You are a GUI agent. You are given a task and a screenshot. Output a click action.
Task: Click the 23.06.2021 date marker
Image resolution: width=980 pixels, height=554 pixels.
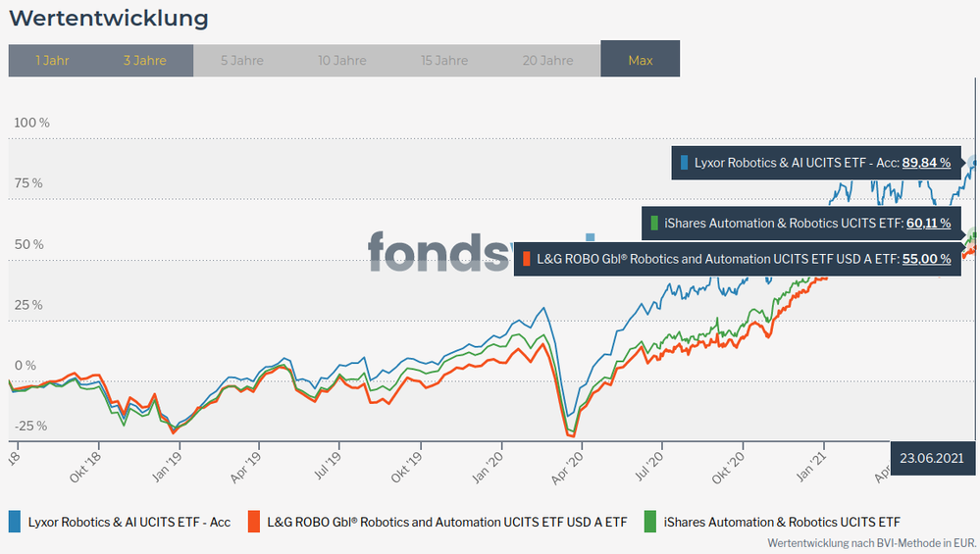pyautogui.click(x=933, y=457)
